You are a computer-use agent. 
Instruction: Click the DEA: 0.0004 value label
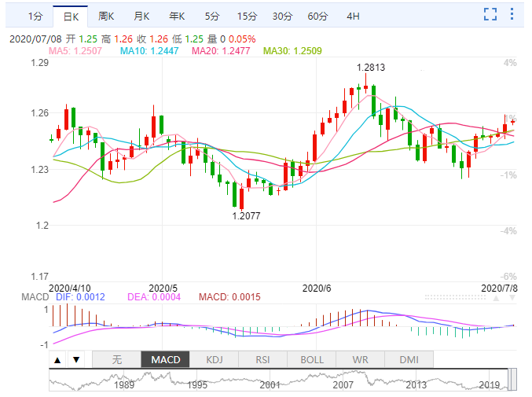(154, 297)
